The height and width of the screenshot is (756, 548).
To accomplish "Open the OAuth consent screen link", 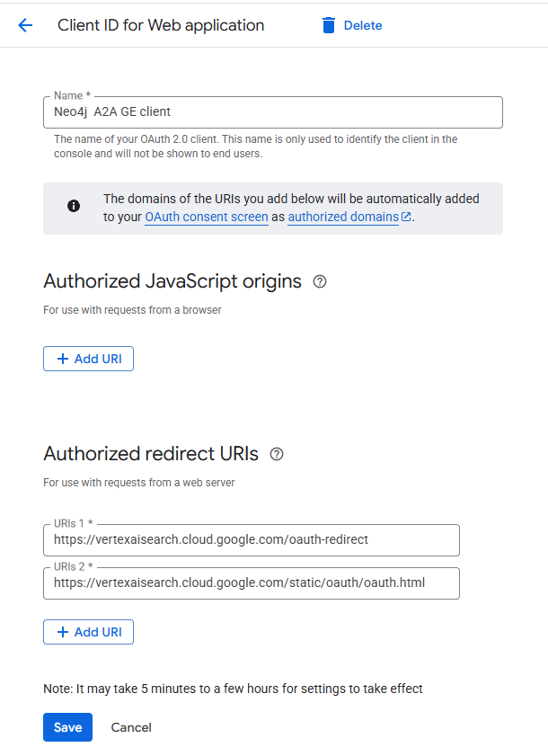I will tap(206, 217).
